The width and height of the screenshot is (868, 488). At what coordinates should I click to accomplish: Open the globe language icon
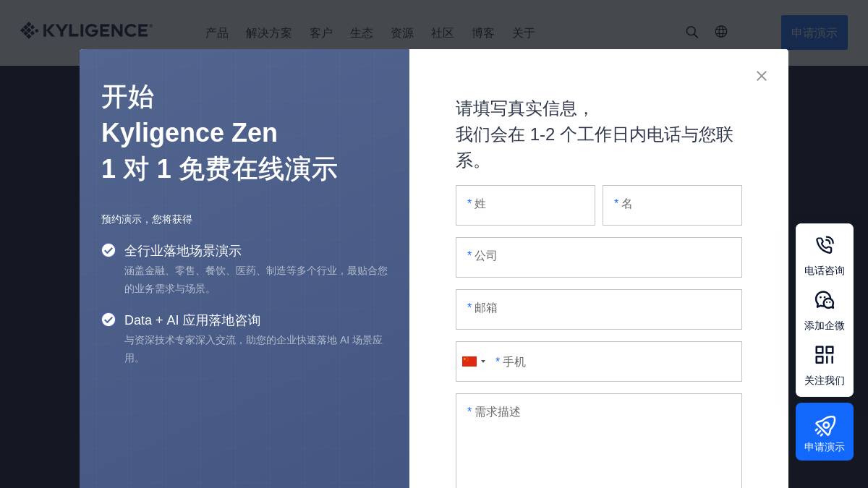tap(721, 32)
